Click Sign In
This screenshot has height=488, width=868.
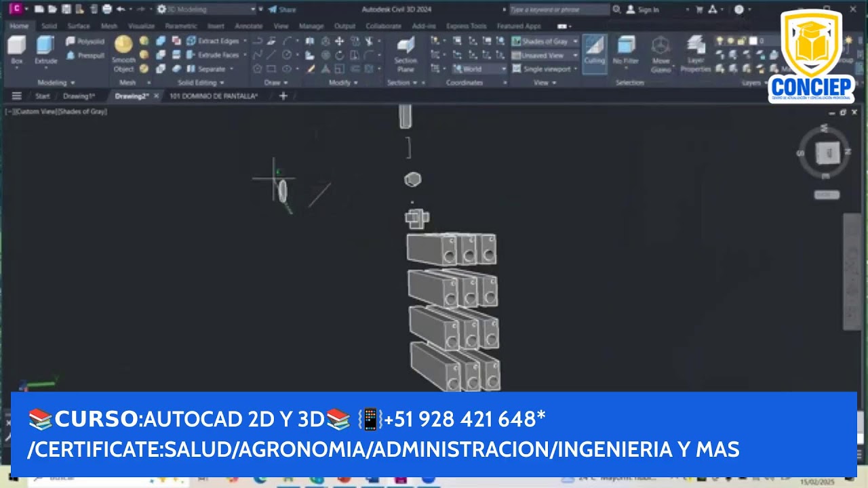(x=643, y=9)
